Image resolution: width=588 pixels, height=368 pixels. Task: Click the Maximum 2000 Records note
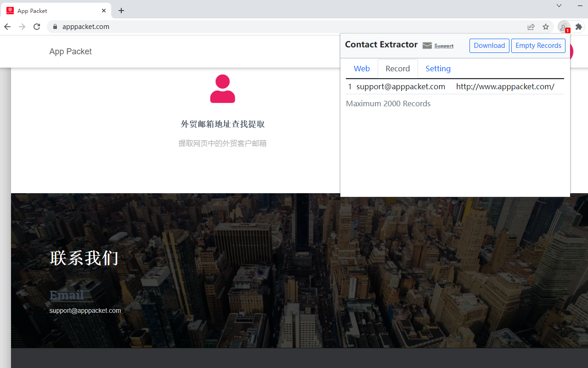coord(388,103)
